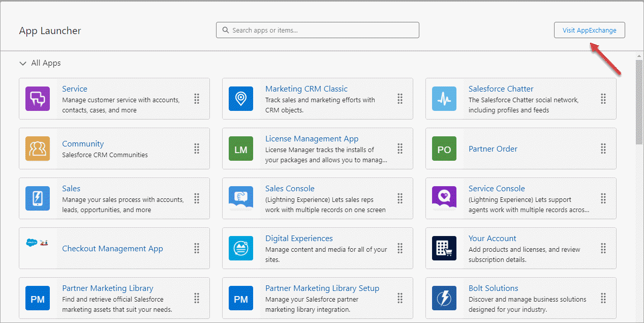Click the 'Salesforce CRM Communities' description text
Image resolution: width=644 pixels, height=323 pixels.
pyautogui.click(x=105, y=155)
